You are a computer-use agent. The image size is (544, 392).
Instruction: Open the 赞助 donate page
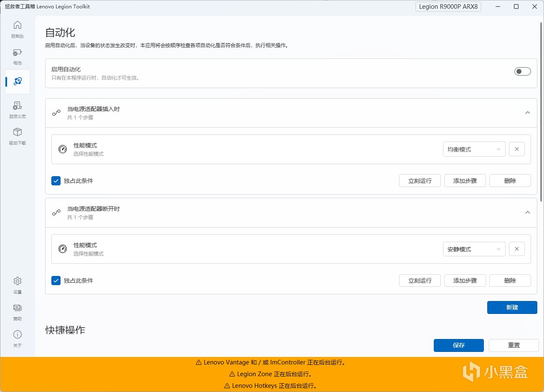click(18, 312)
